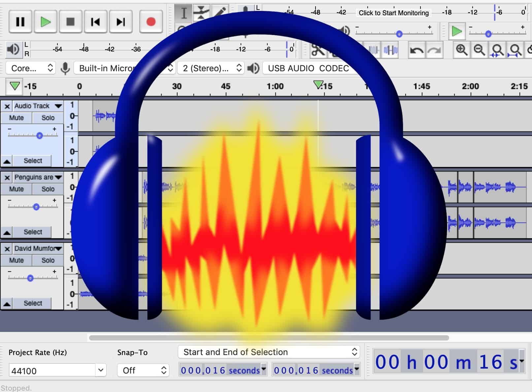Mute the 'Penguins are' track
Screen dimensions: 532x392
point(17,189)
